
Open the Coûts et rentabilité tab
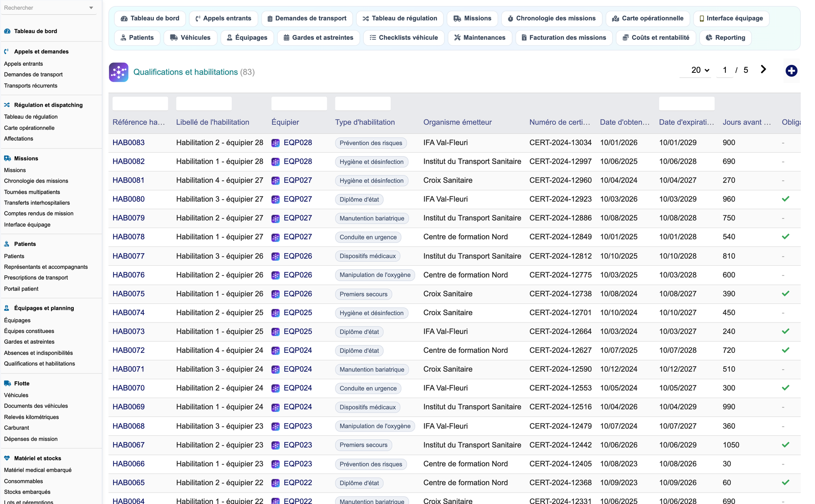coord(656,38)
